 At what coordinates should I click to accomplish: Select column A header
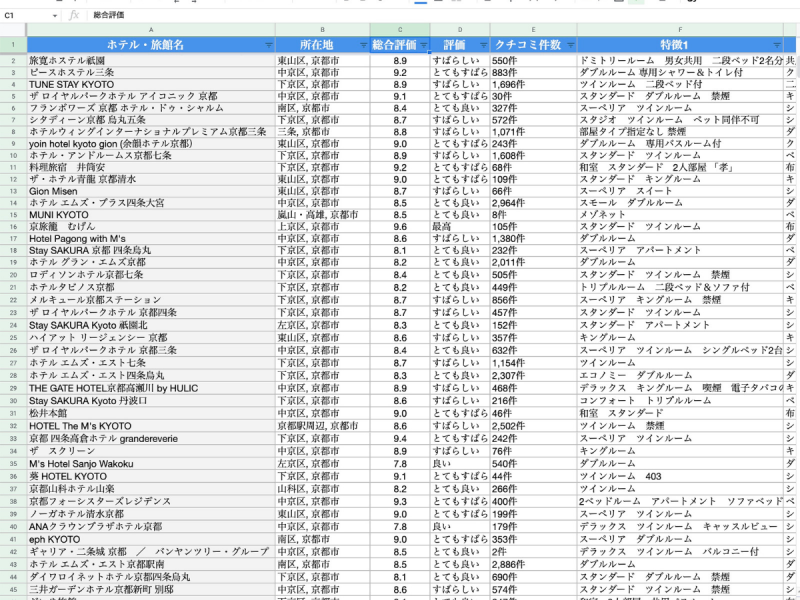[151, 30]
